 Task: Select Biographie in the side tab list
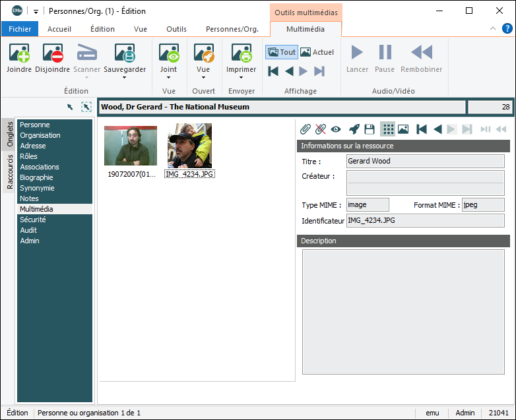pos(36,177)
